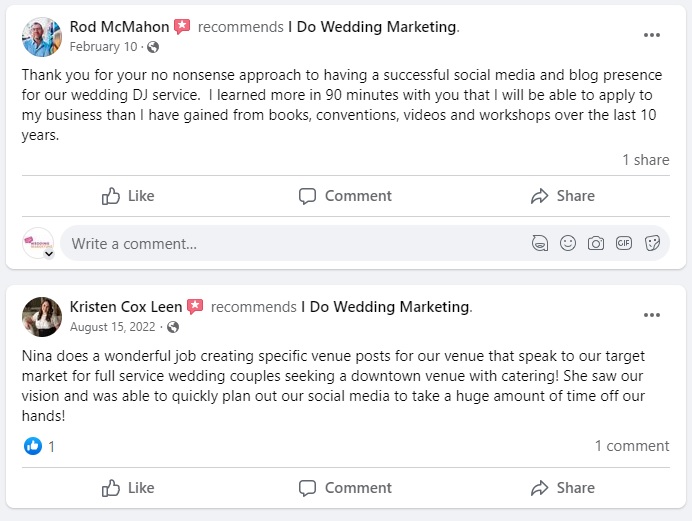The width and height of the screenshot is (692, 521).
Task: Like Rod McMahon's recommendation post
Action: [128, 196]
